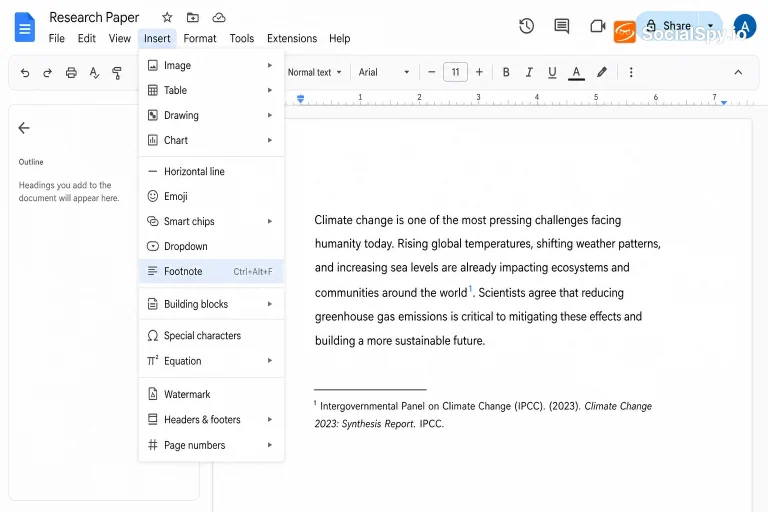Insert a Horizontal line
The image size is (768, 512).
click(211, 171)
